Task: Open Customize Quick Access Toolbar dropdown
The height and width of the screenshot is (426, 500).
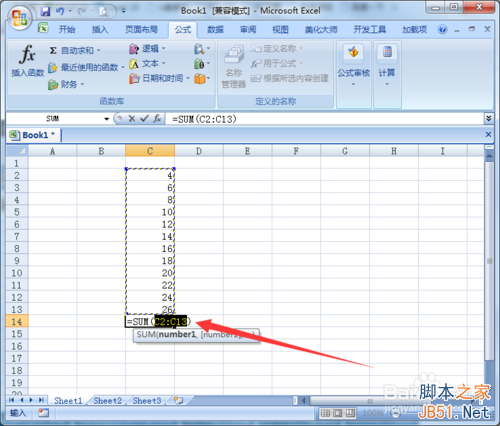Action: pyautogui.click(x=123, y=11)
